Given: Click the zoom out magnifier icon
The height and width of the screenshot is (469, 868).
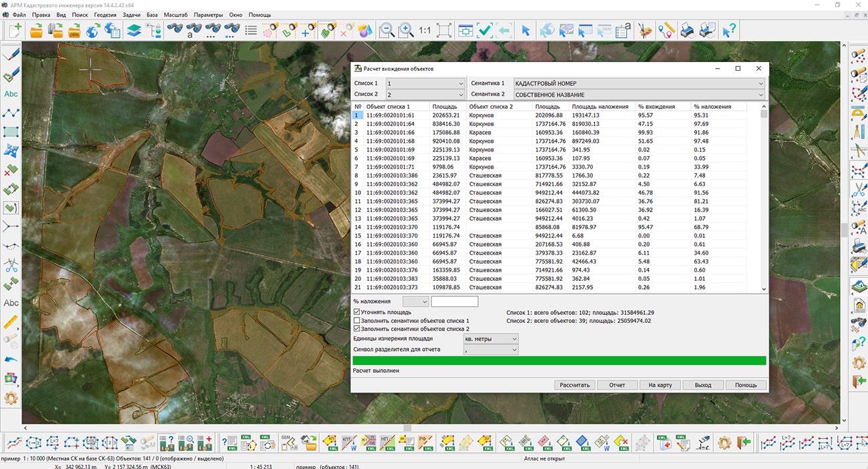Looking at the screenshot, I should click(x=387, y=30).
